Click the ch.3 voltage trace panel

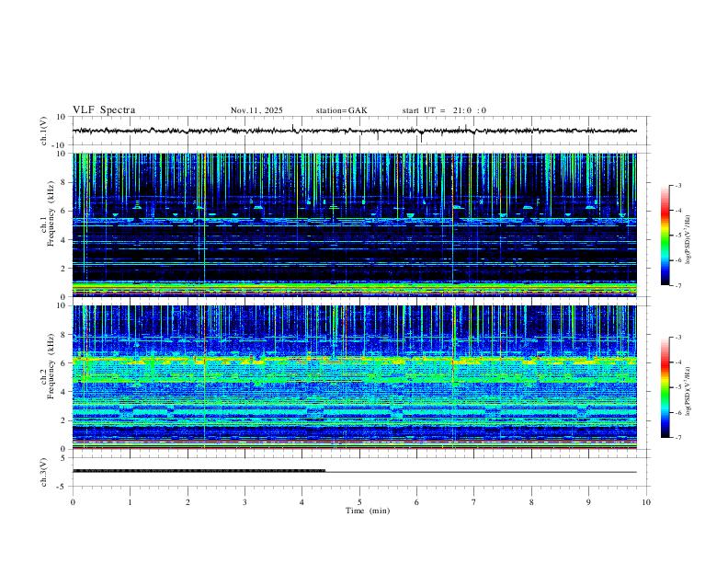point(360,472)
